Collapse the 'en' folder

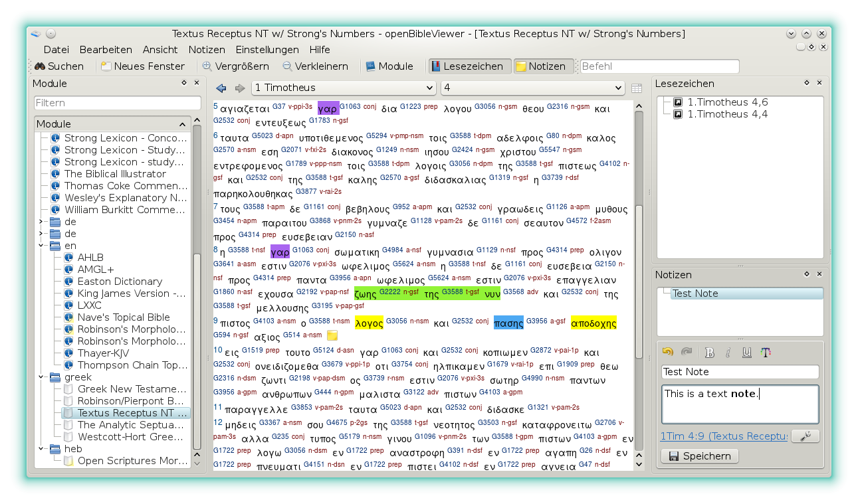41,246
